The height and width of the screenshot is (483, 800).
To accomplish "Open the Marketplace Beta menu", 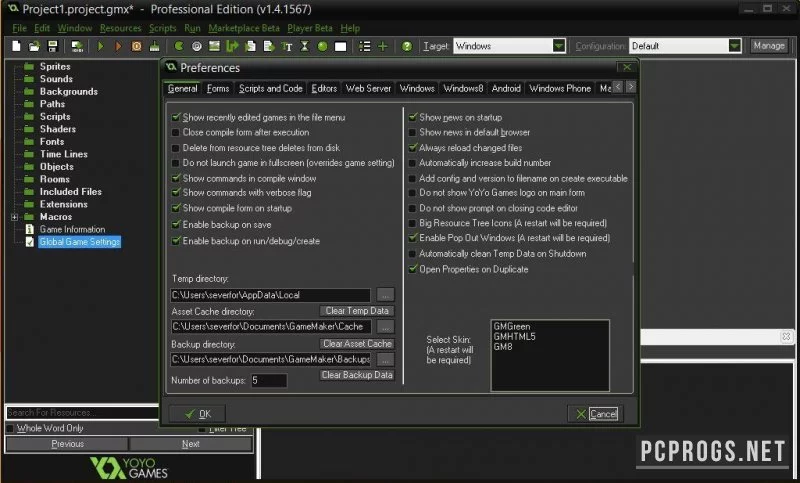I will [x=244, y=28].
